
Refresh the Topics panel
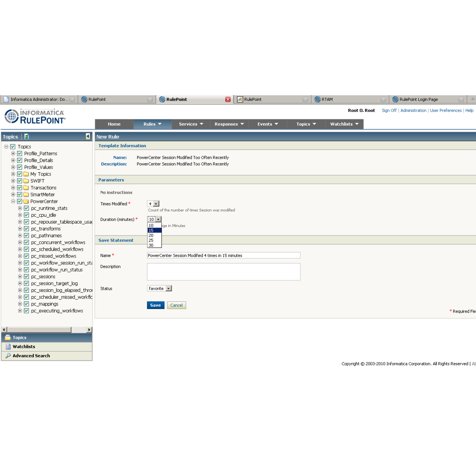coord(26,136)
